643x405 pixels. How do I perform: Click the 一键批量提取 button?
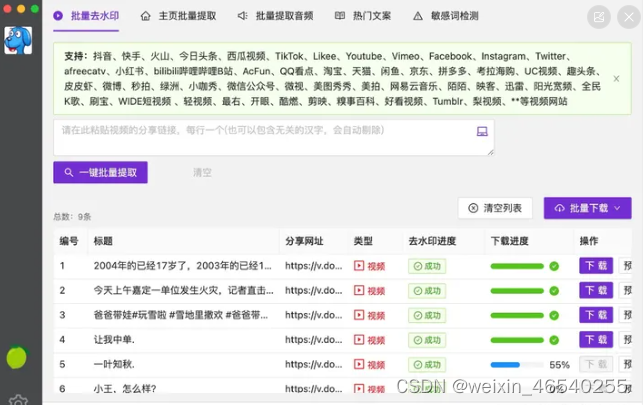(x=100, y=173)
